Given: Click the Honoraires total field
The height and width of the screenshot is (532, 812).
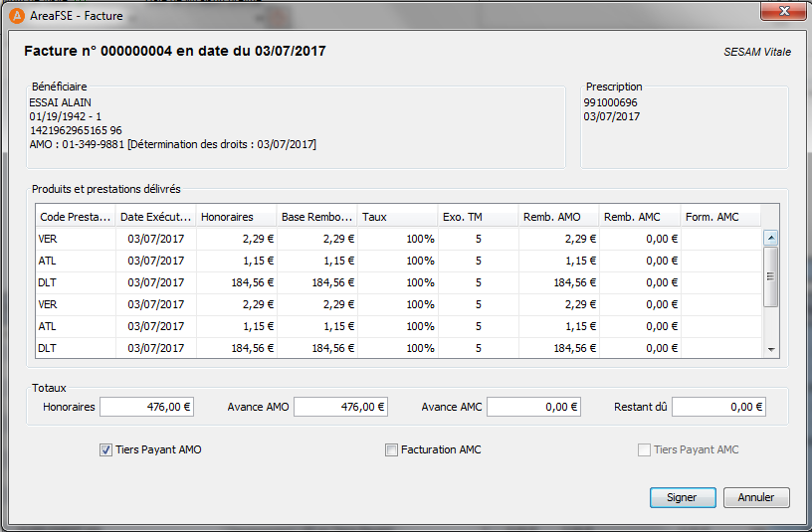Looking at the screenshot, I should [147, 407].
